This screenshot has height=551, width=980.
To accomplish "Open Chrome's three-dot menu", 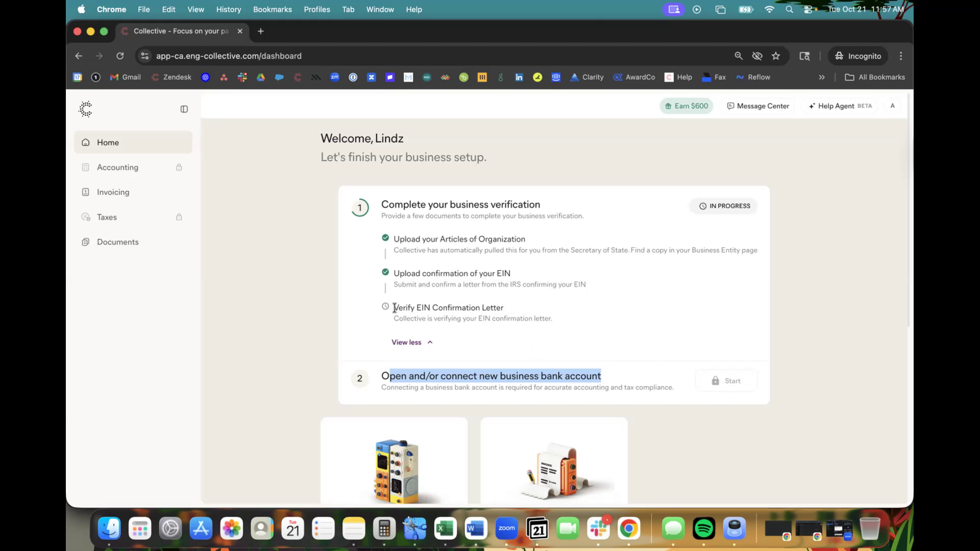I will point(901,56).
